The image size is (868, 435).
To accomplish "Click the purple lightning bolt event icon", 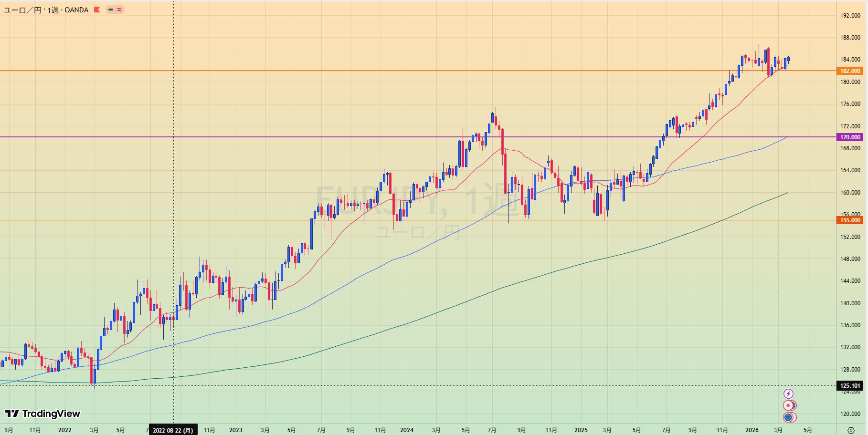I will click(788, 394).
